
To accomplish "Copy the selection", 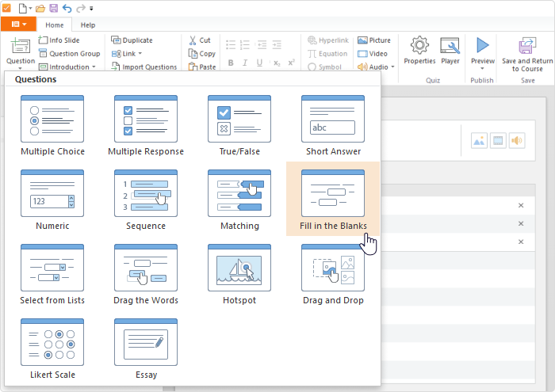I will [201, 53].
